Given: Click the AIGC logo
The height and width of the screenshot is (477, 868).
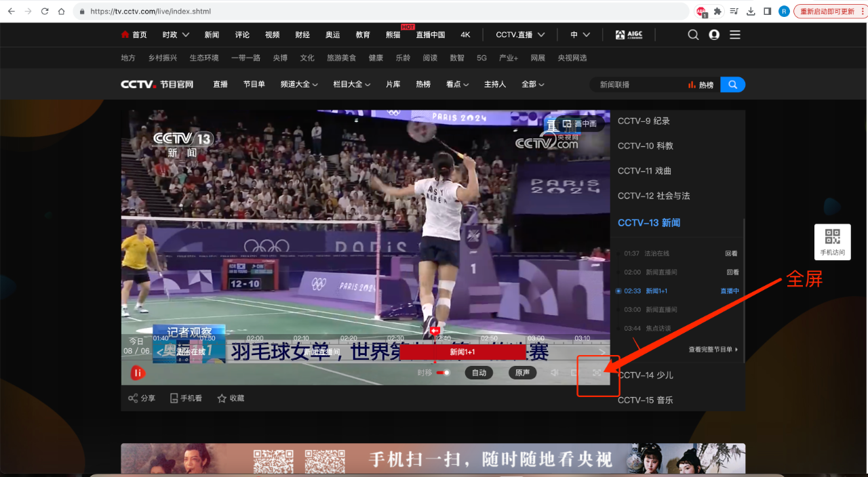Looking at the screenshot, I should [x=629, y=35].
